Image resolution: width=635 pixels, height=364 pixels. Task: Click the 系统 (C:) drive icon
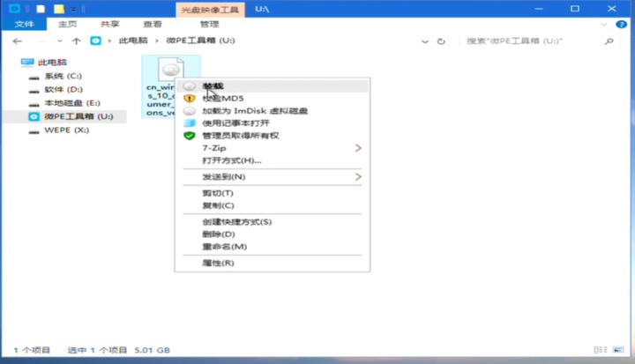pyautogui.click(x=34, y=77)
